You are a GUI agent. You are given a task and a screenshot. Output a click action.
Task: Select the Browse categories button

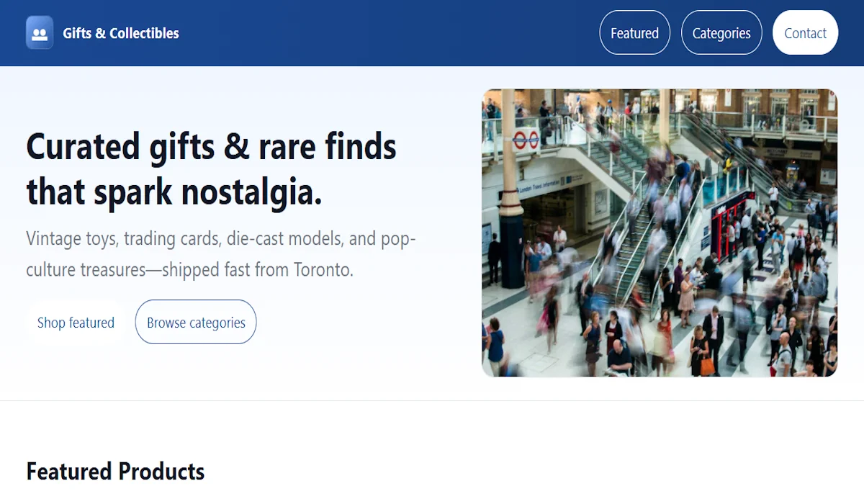tap(196, 323)
